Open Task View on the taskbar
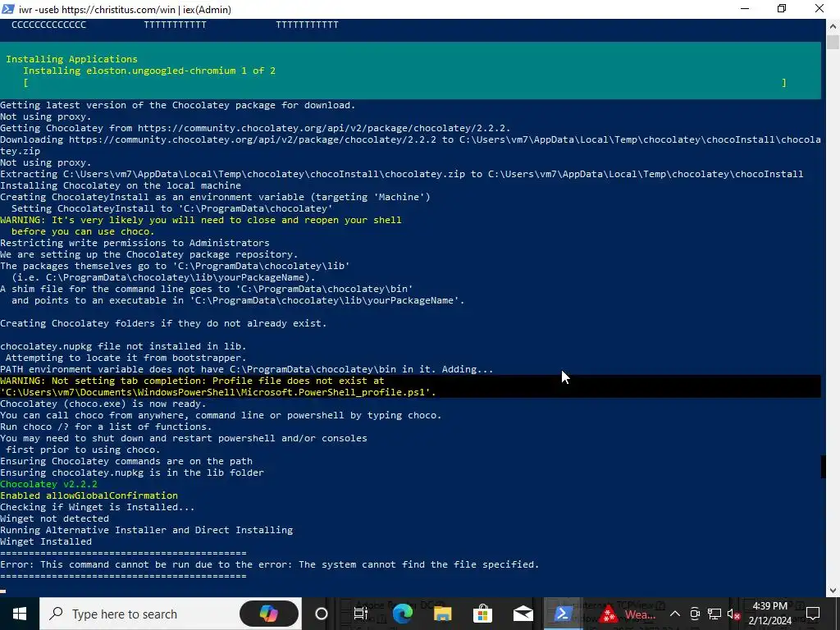Screen dimensions: 840x630 coord(361,614)
